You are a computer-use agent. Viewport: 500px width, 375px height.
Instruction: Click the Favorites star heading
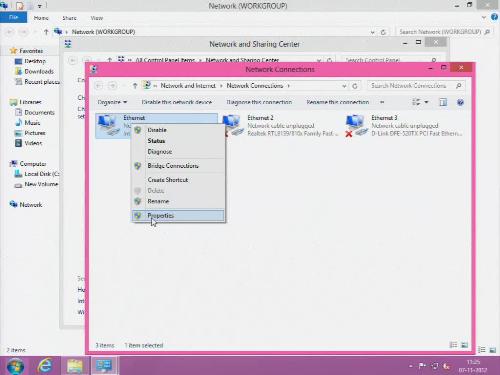pyautogui.click(x=27, y=51)
